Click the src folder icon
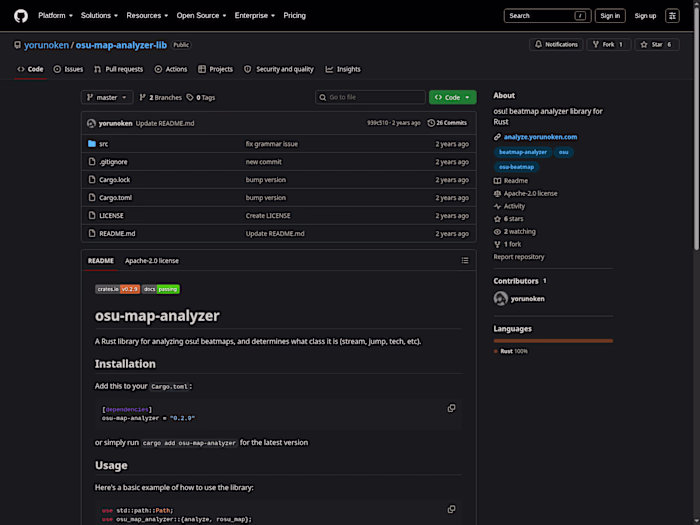This screenshot has height=525, width=700. [92, 144]
